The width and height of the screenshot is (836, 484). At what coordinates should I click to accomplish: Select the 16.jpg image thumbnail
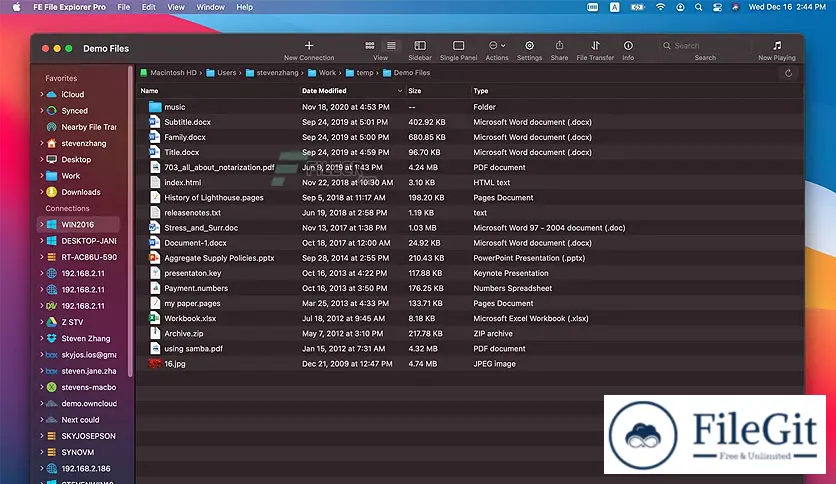pyautogui.click(x=155, y=364)
